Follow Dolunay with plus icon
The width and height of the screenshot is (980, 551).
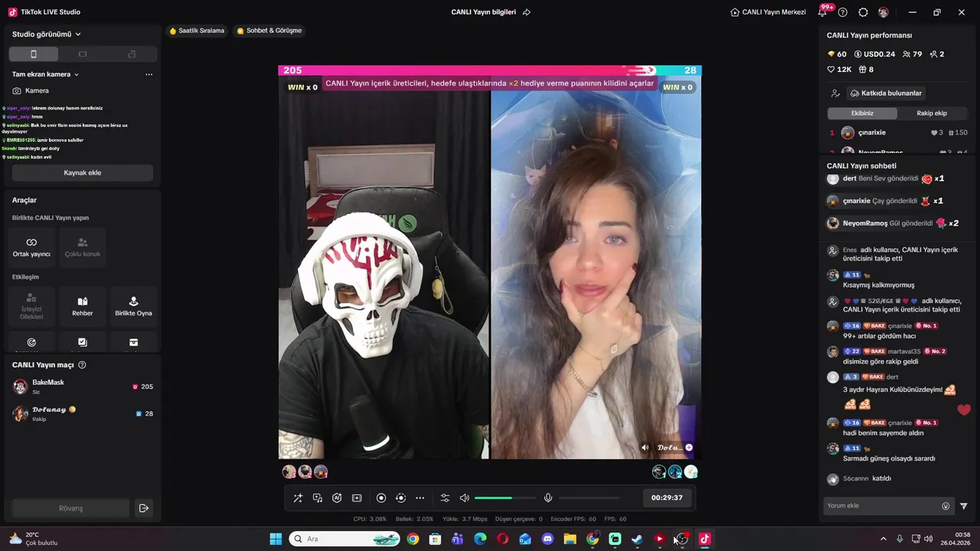click(689, 448)
